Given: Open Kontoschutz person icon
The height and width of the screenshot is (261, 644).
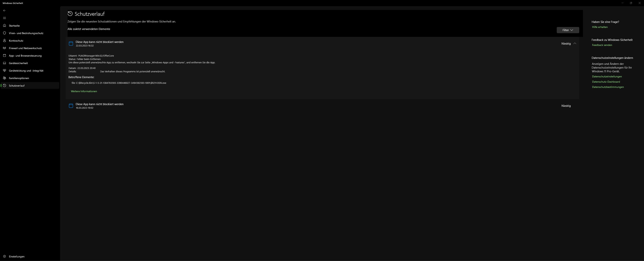Looking at the screenshot, I should coord(4,40).
